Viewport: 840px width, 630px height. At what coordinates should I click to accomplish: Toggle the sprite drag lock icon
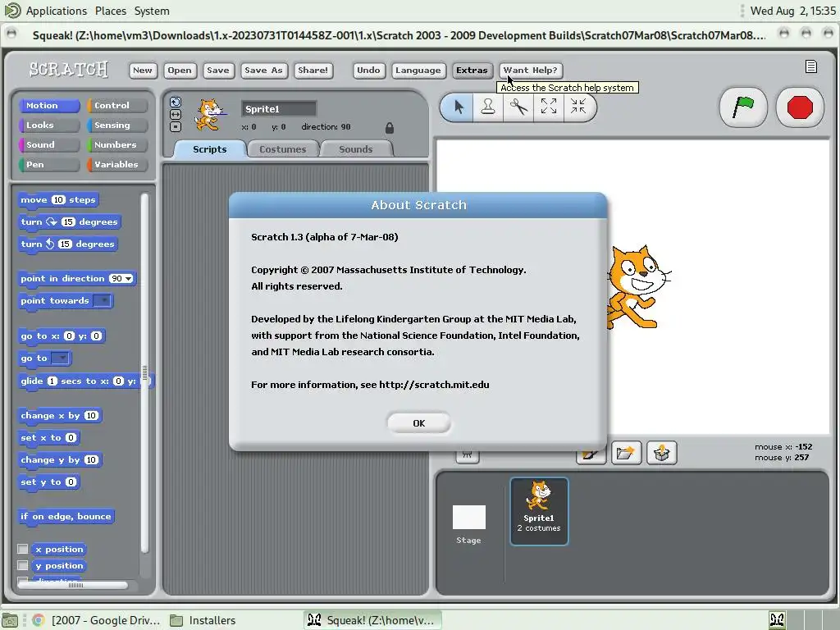coord(390,127)
